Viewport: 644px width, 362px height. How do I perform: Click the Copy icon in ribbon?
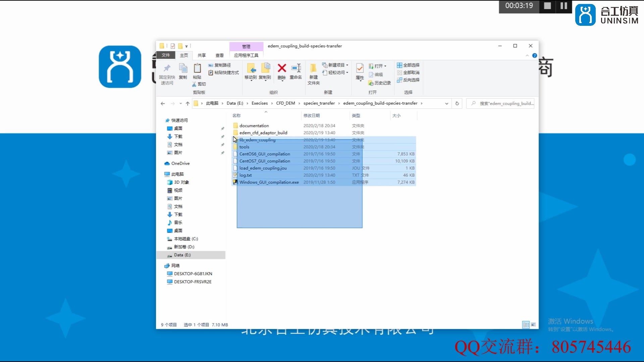(183, 68)
